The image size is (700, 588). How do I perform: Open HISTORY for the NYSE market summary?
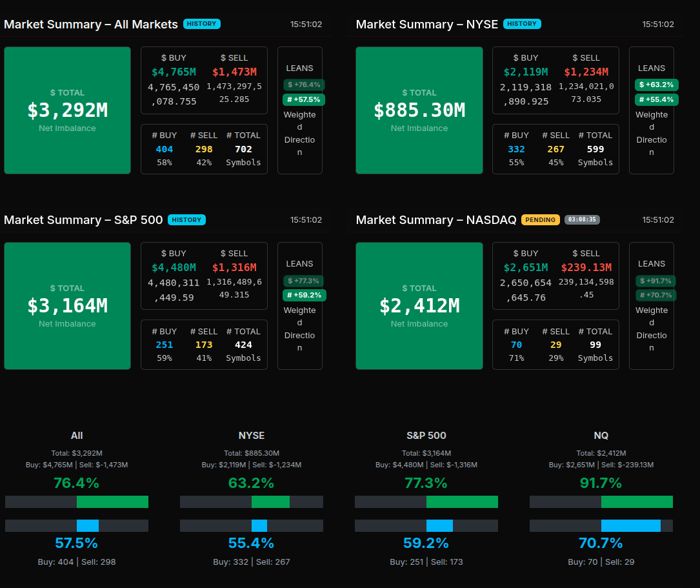pyautogui.click(x=521, y=24)
